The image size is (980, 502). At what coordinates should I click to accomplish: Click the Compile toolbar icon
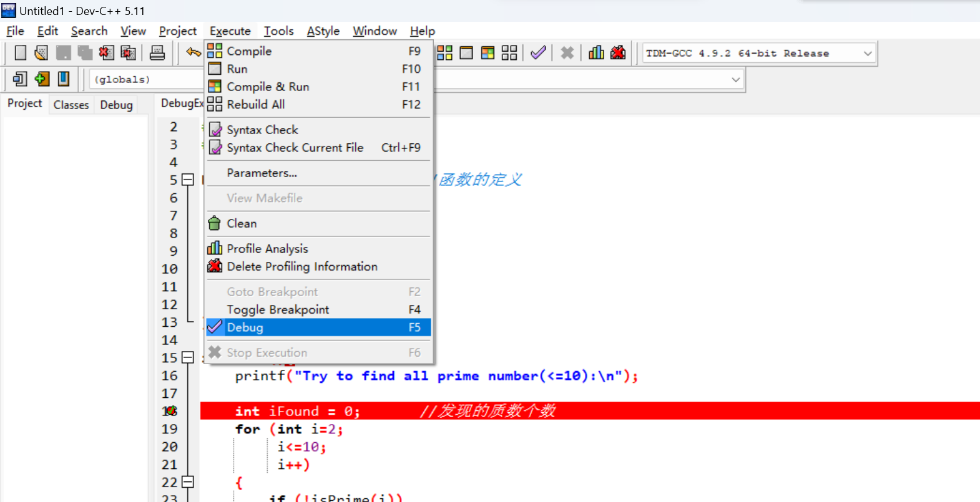point(444,53)
